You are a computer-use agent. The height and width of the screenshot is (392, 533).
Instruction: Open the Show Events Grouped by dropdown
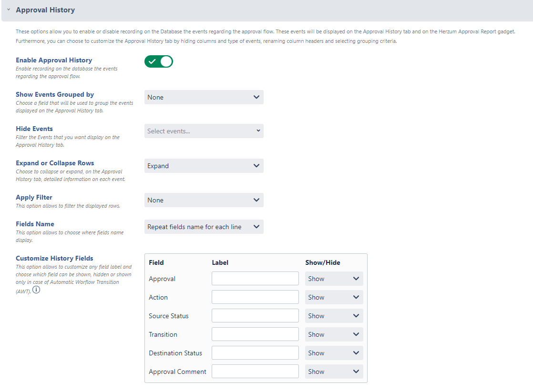coord(204,97)
